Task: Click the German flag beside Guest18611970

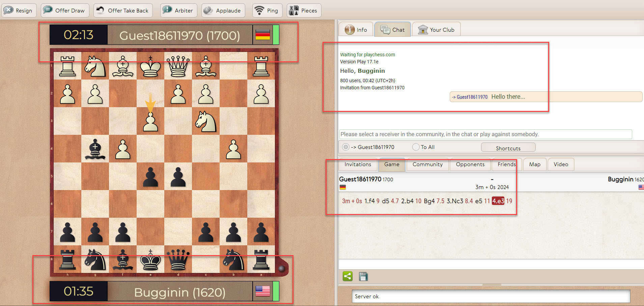Action: [x=262, y=35]
